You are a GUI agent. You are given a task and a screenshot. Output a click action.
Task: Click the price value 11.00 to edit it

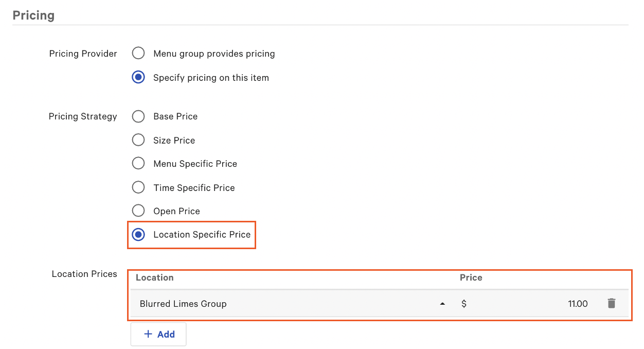pos(578,303)
